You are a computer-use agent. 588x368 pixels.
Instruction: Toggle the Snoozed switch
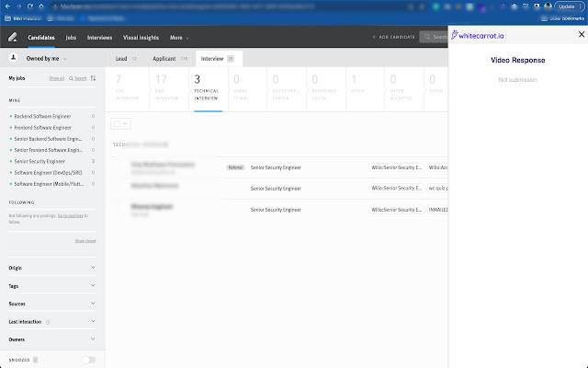click(x=88, y=360)
